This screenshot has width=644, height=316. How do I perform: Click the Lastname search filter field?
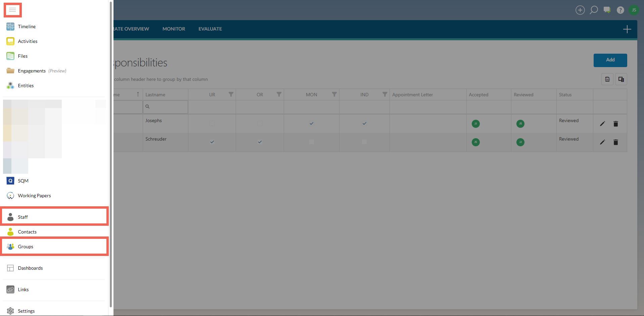165,107
